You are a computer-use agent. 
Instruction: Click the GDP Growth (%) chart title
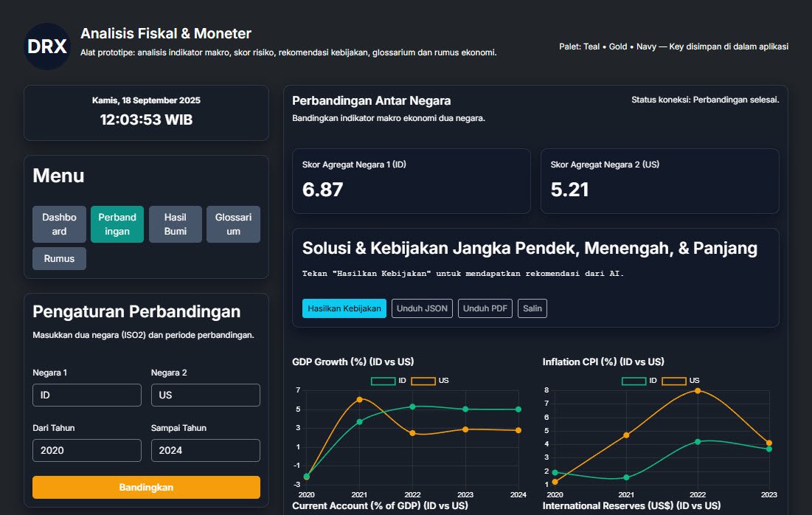click(353, 362)
